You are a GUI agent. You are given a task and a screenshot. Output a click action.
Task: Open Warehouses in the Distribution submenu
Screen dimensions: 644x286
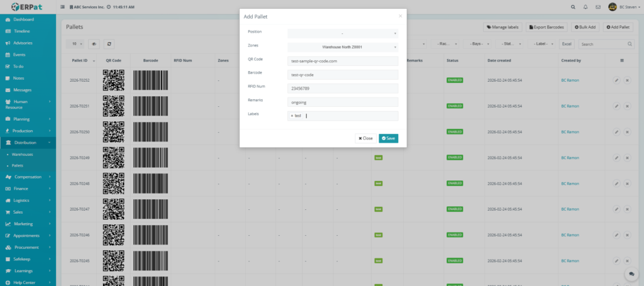(x=23, y=154)
